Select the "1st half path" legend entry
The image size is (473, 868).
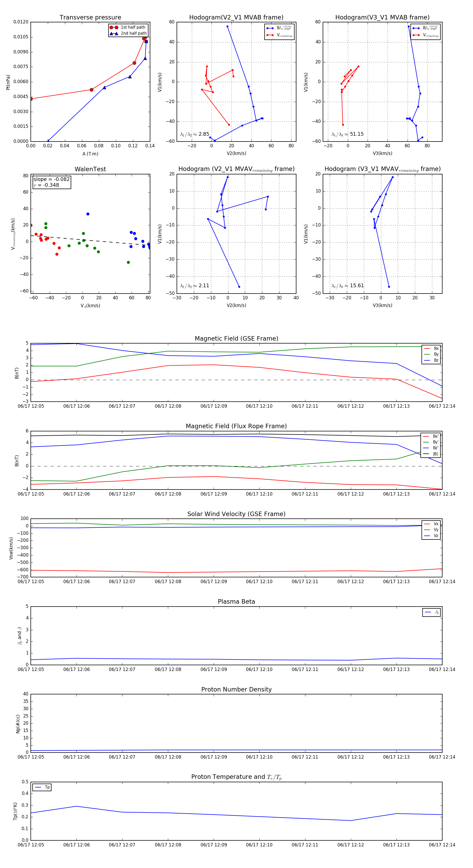[x=128, y=27]
